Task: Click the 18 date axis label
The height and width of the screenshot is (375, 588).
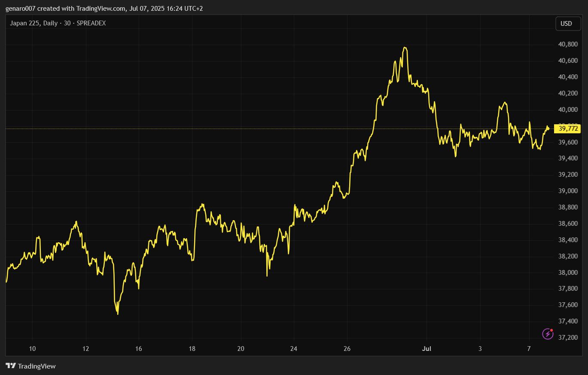Action: coord(192,349)
